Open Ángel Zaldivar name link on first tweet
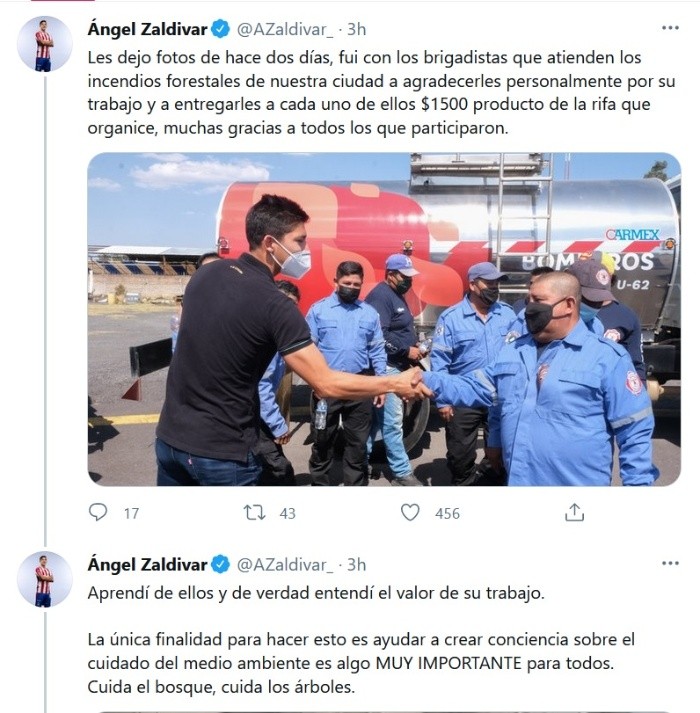This screenshot has height=713, width=700. 147,30
